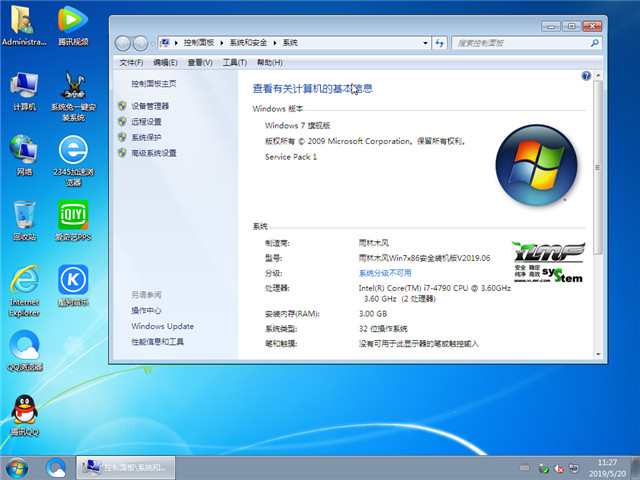
Task: Open the 文件(F) menu
Action: pyautogui.click(x=131, y=62)
